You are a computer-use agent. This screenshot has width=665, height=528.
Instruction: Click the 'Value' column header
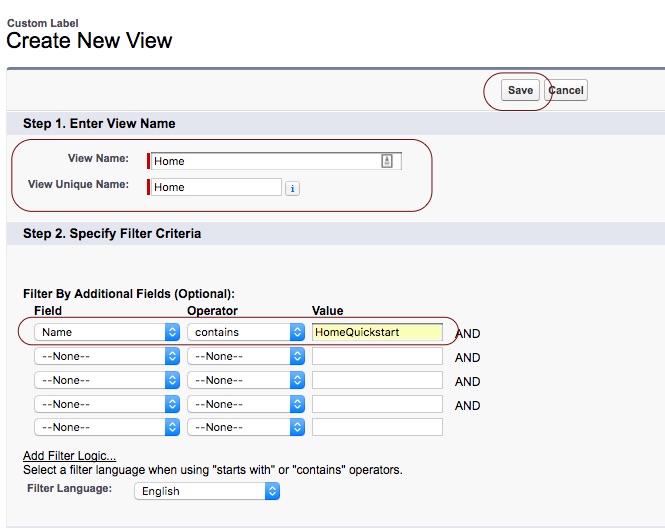(x=327, y=310)
